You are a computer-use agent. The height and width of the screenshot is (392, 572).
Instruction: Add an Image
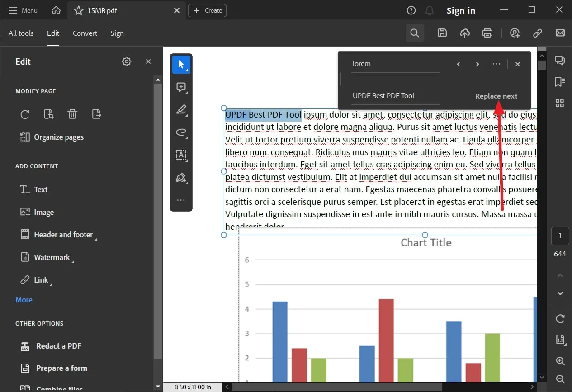tap(37, 212)
